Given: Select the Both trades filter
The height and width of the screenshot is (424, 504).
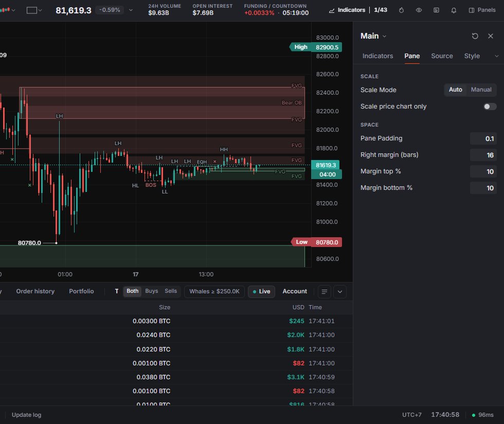Looking at the screenshot, I should click(x=133, y=291).
